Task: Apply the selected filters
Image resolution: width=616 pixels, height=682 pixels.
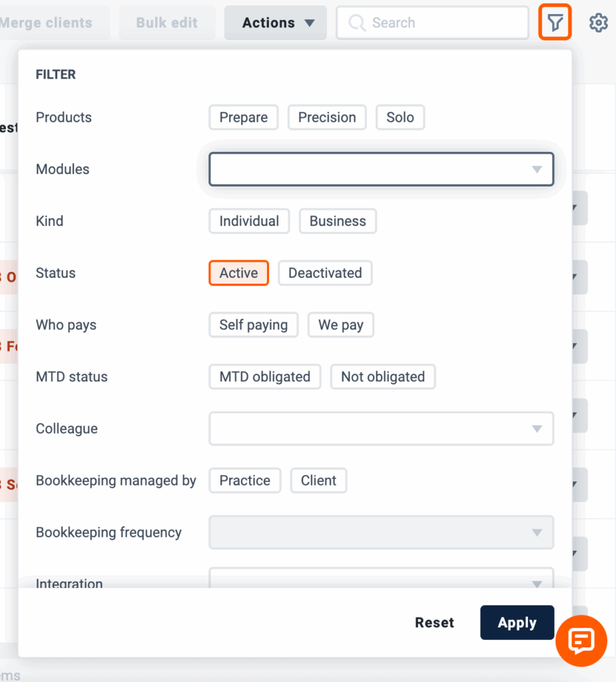Action: 517,623
